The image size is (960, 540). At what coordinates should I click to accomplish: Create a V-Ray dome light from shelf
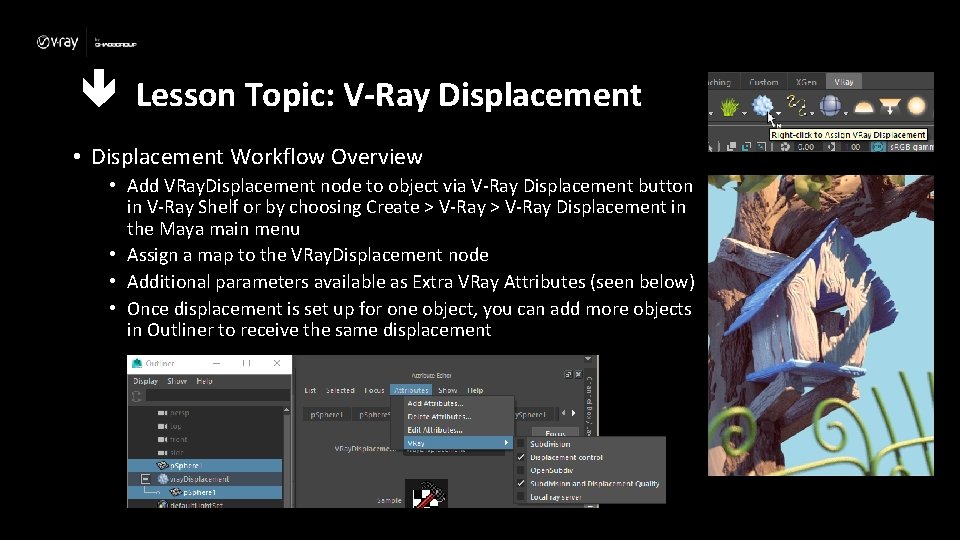pos(863,107)
